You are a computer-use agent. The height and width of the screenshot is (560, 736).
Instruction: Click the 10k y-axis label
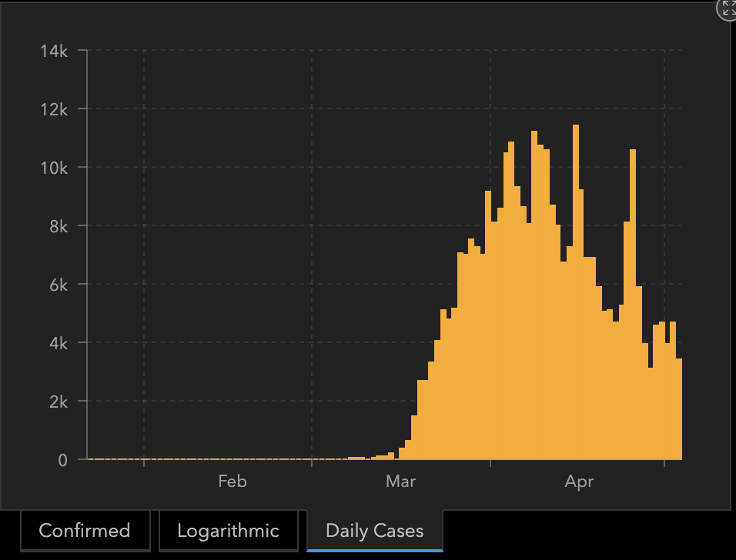click(x=54, y=168)
